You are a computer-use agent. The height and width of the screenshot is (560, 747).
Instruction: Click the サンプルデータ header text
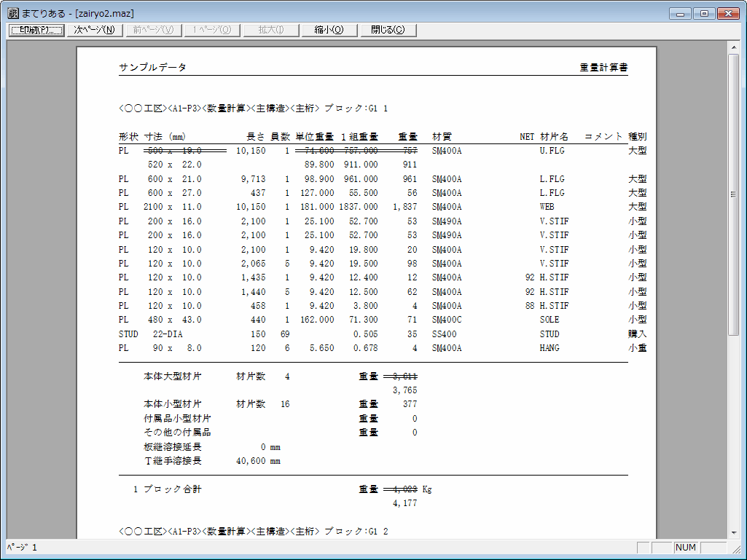(x=153, y=68)
